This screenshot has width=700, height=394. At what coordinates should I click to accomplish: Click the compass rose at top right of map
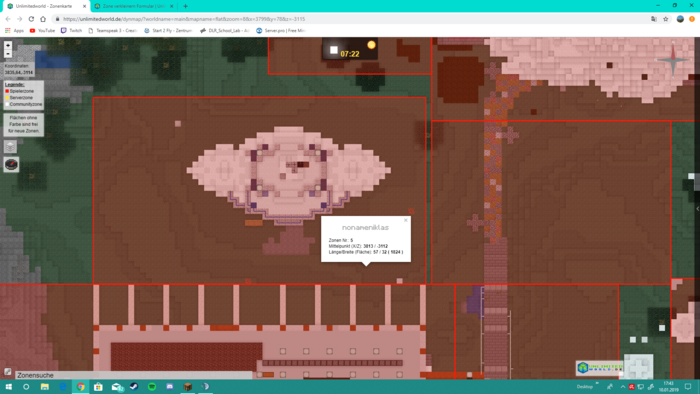[x=673, y=60]
